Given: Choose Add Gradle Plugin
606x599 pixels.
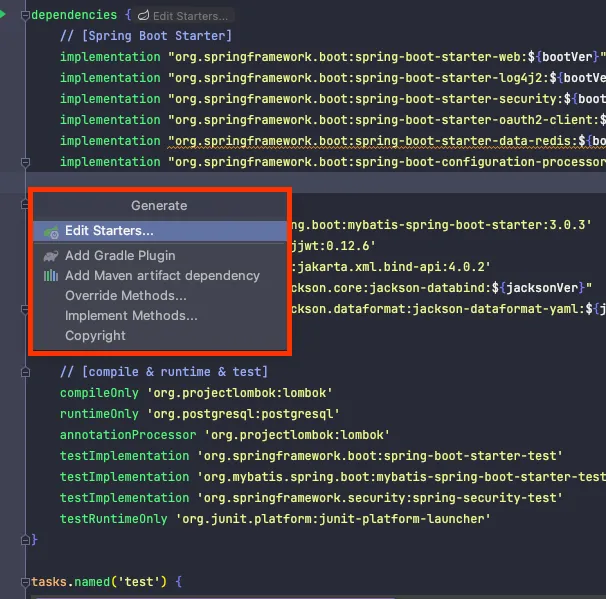Looking at the screenshot, I should 160,255.
